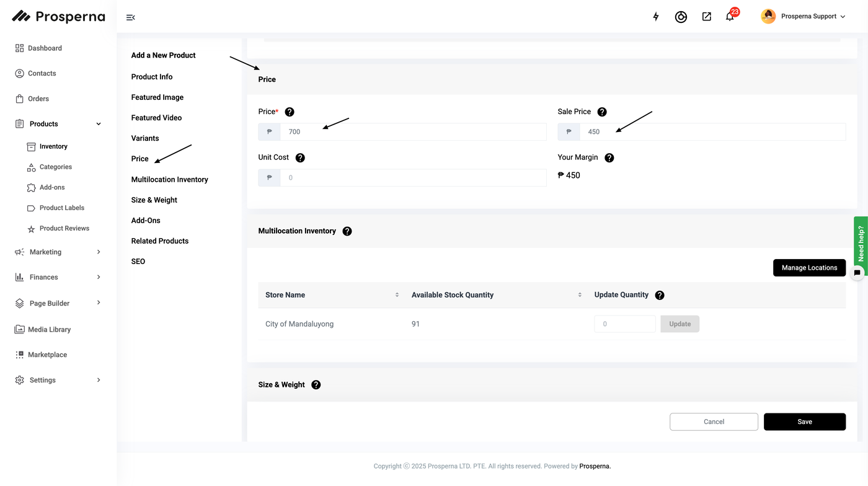Click the Save button
This screenshot has width=868, height=486.
804,422
